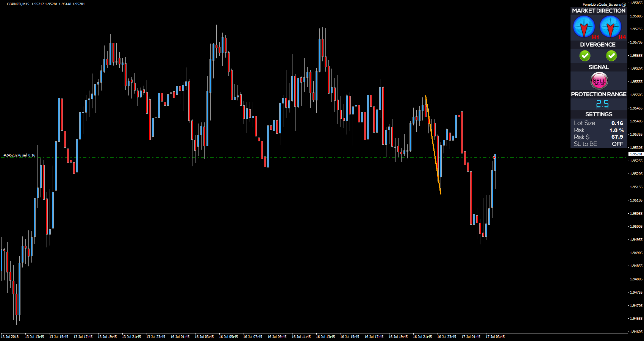Viewport: 644px width, 341px height.
Task: Click the Lot Size value 0.16
Action: click(x=617, y=123)
